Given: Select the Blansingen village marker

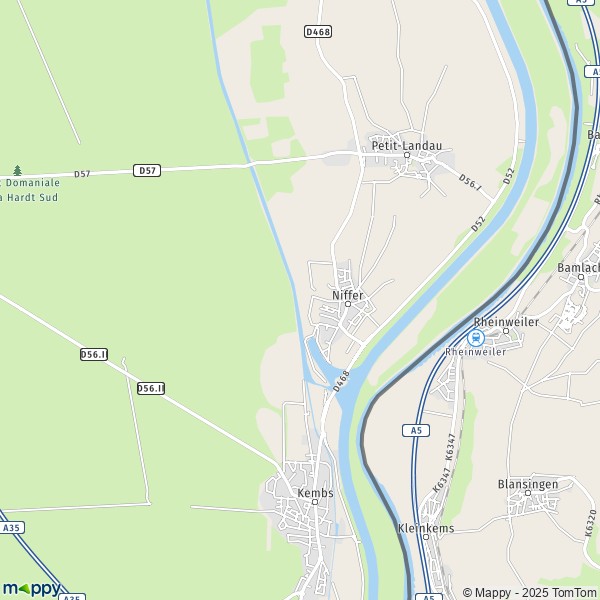Looking at the screenshot, I should pos(528,493).
